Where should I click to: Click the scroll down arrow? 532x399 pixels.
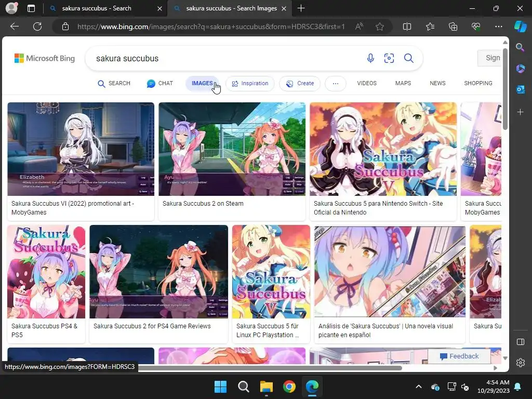tap(505, 358)
